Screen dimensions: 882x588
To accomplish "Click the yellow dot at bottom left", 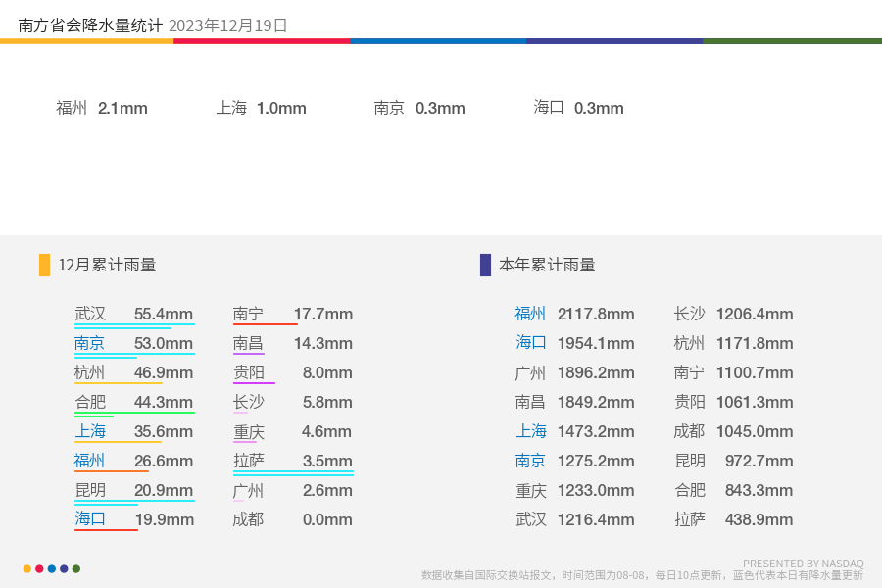I will 27,568.
